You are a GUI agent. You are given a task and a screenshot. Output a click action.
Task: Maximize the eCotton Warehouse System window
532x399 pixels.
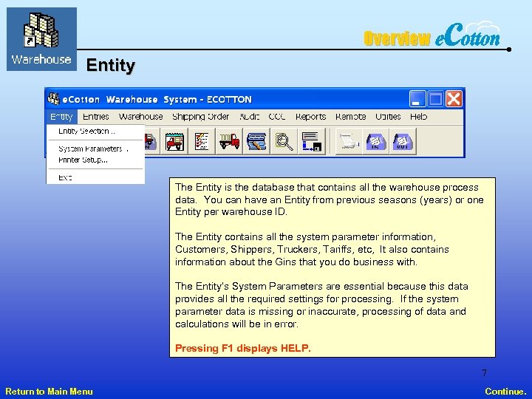[x=435, y=99]
